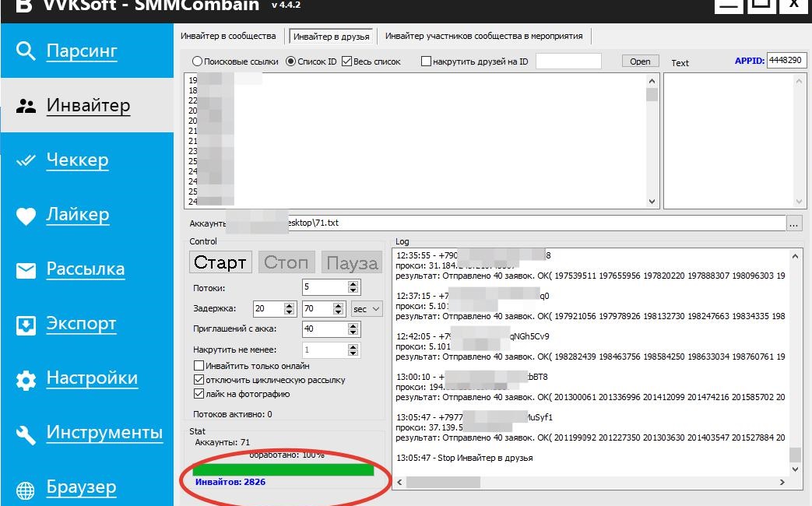
Task: Click the gear icon beside Настройки
Action: [x=26, y=380]
